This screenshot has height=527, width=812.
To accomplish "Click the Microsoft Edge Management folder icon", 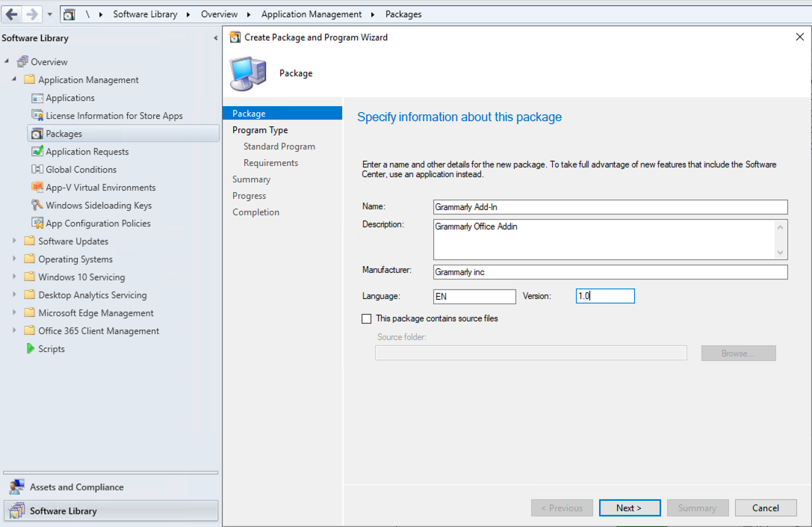I will click(30, 312).
